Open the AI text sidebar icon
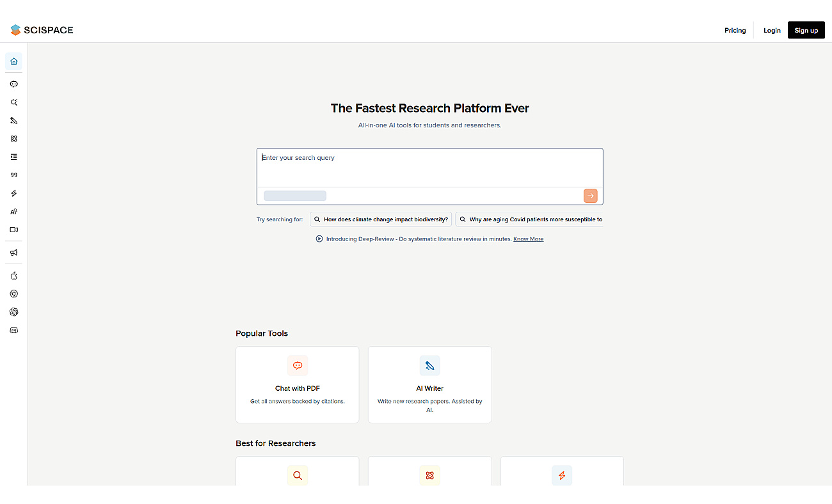The height and width of the screenshot is (504, 832). point(13,211)
